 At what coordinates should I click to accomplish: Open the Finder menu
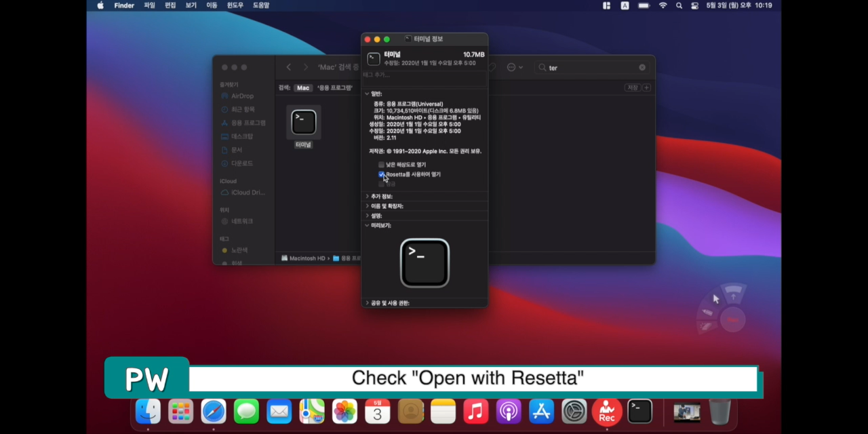(x=124, y=5)
